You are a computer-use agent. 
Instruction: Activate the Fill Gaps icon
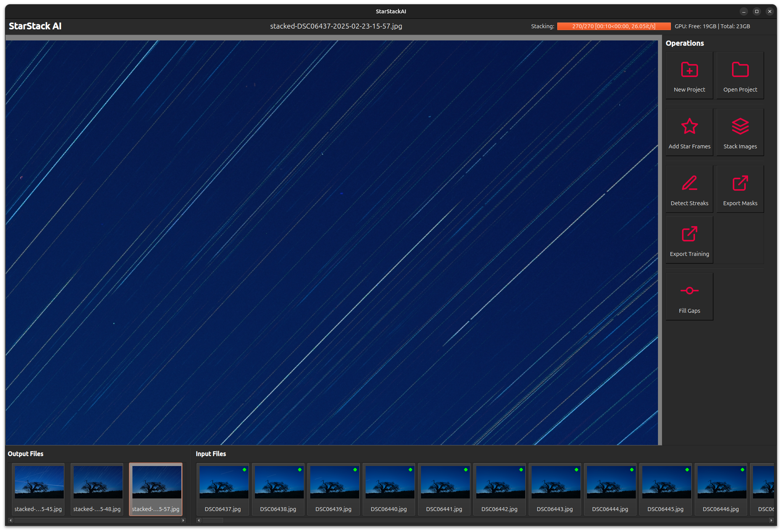click(x=689, y=291)
